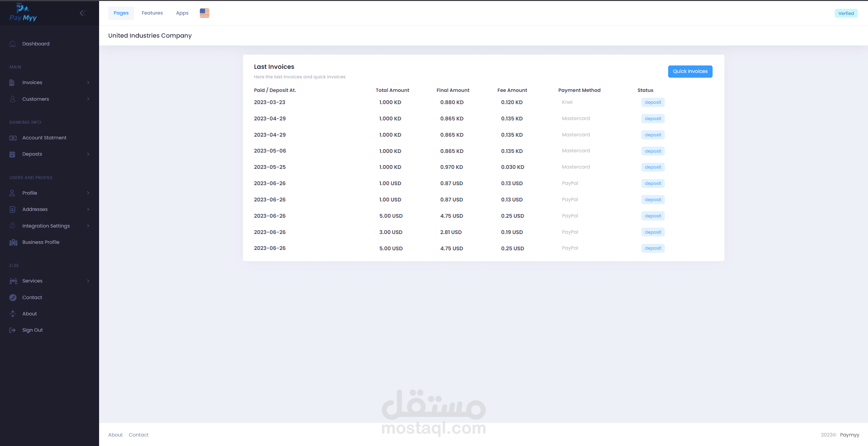Click the Contact phone icon
The width and height of the screenshot is (868, 446).
pos(13,297)
